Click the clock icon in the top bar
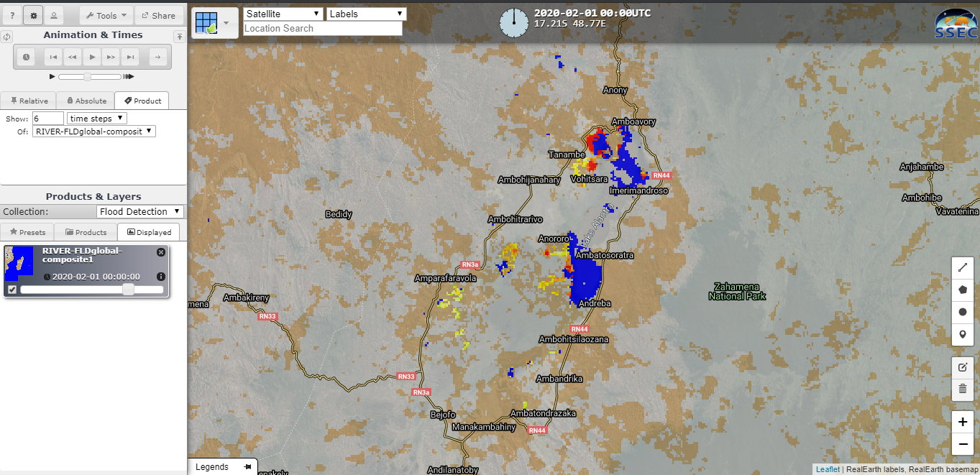The width and height of the screenshot is (980, 475). click(513, 23)
